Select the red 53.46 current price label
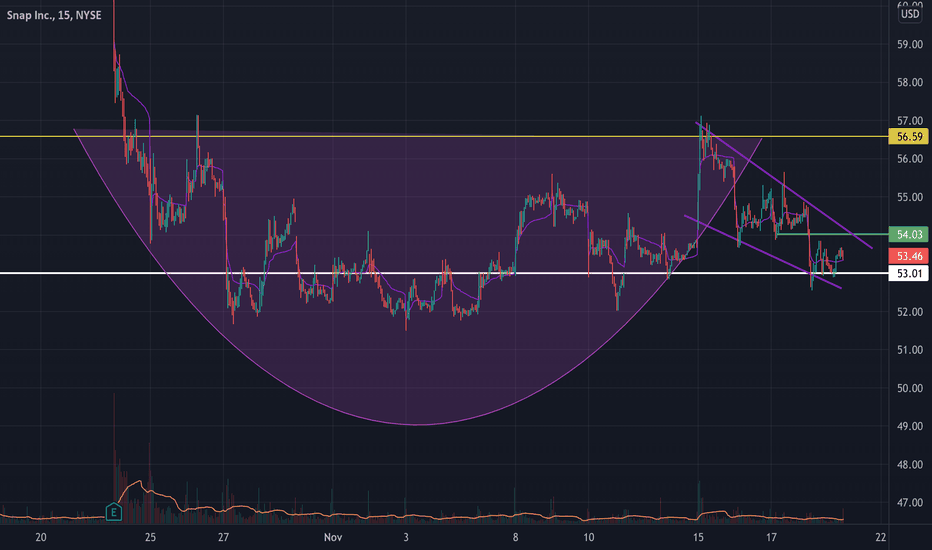 (x=908, y=256)
